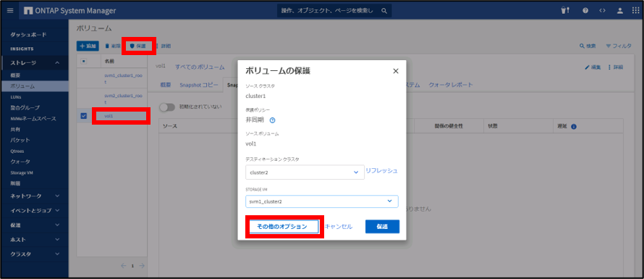Toggle the 初期化されていない switch
The height and width of the screenshot is (279, 644).
click(x=168, y=107)
